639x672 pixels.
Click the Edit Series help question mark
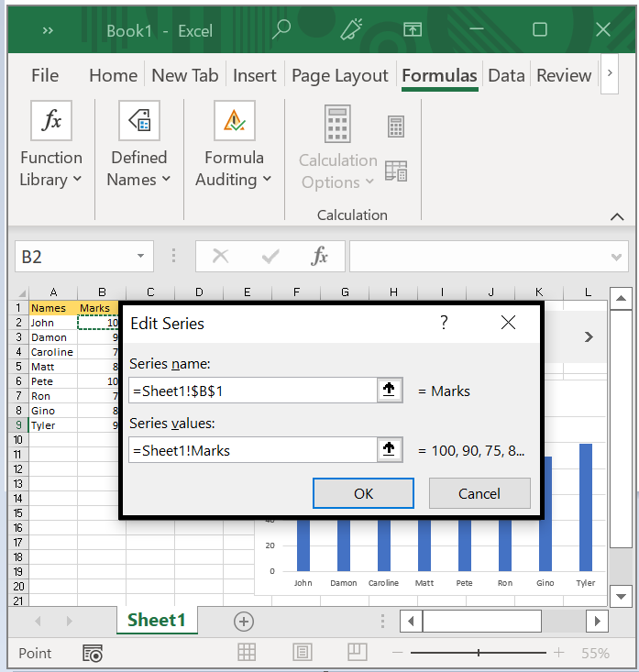pyautogui.click(x=444, y=323)
